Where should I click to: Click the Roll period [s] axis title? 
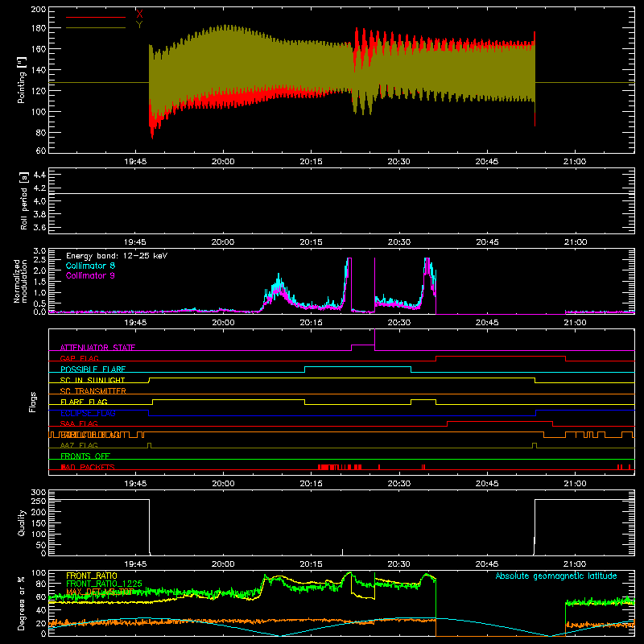click(x=23, y=200)
